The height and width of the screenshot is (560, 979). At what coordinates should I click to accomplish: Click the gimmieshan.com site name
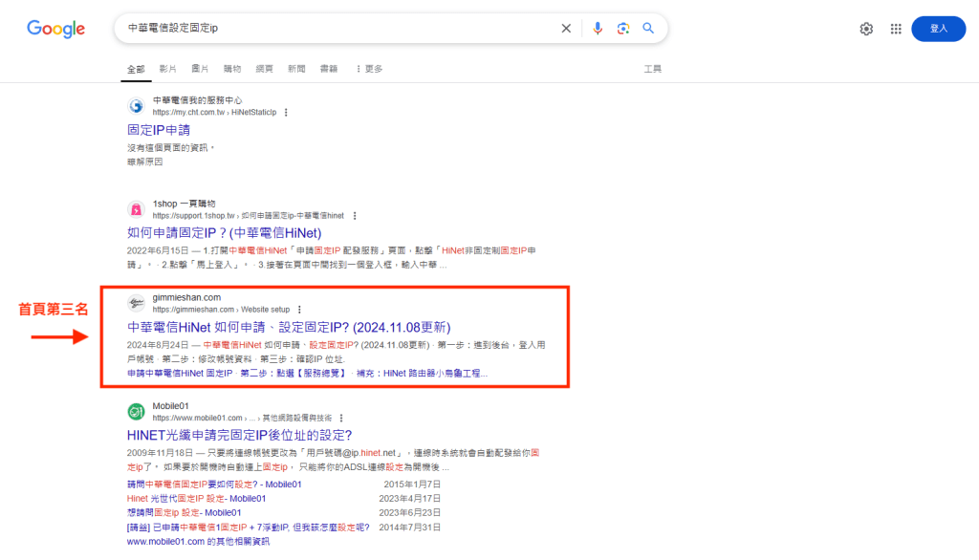pos(186,298)
